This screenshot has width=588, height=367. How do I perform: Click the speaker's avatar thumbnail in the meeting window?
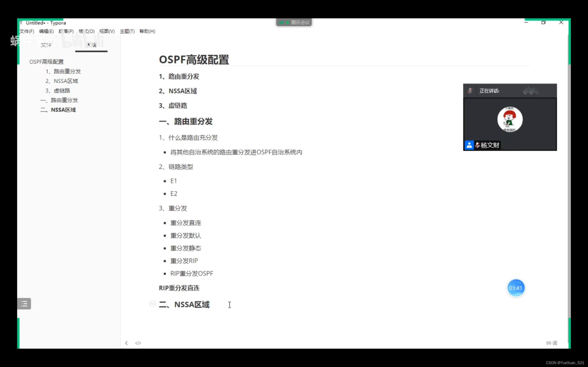pos(510,119)
